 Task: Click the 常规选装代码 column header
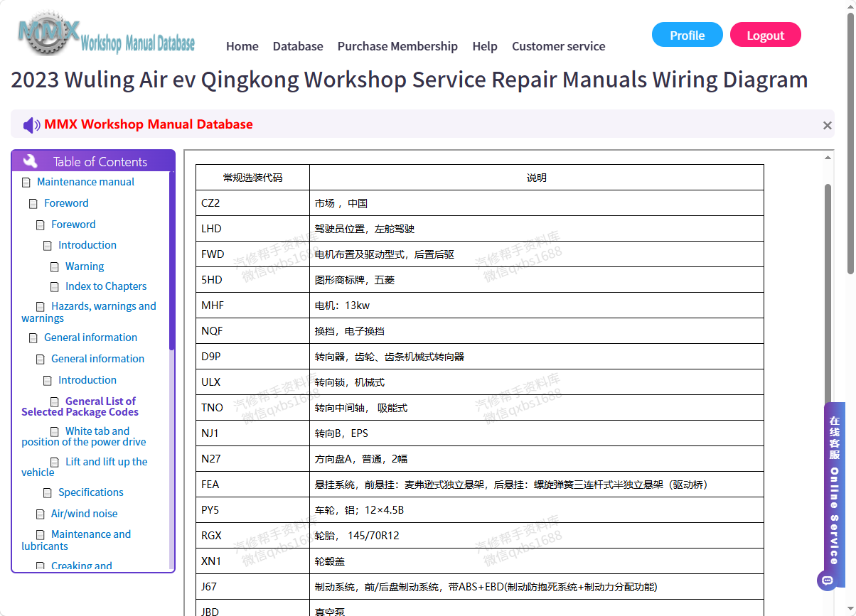(x=252, y=178)
